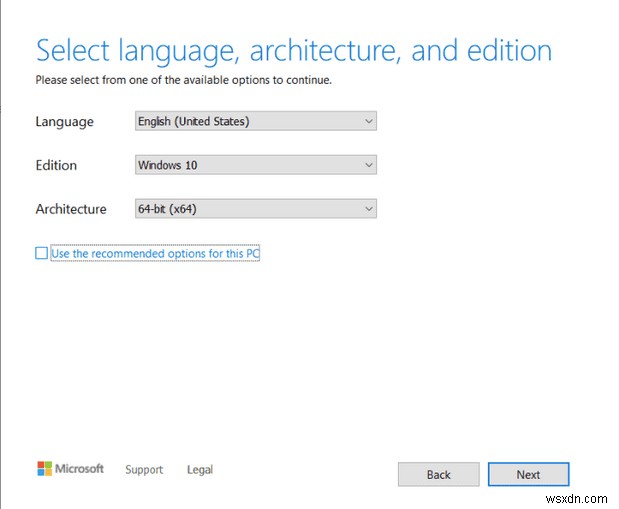The width and height of the screenshot is (619, 509).
Task: Click the Language field label
Action: [x=65, y=122]
